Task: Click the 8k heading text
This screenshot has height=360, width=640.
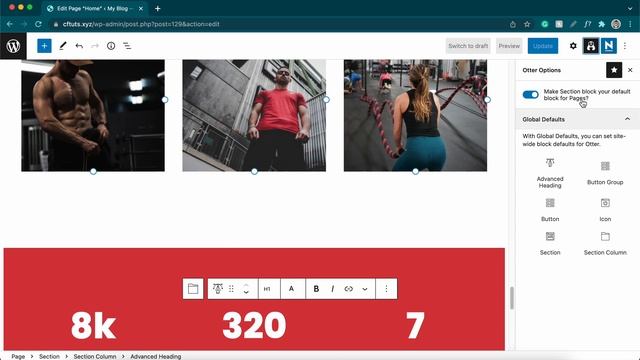Action: click(93, 325)
